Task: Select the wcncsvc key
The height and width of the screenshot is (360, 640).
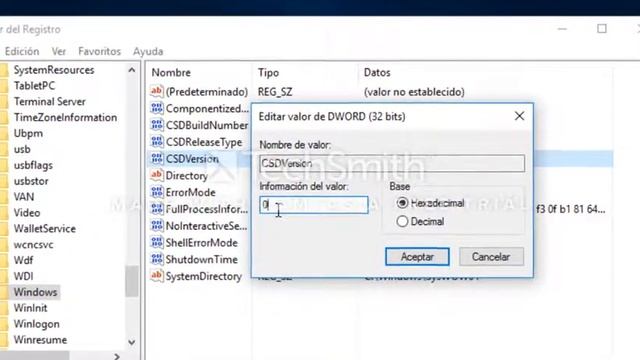Action: [x=33, y=244]
